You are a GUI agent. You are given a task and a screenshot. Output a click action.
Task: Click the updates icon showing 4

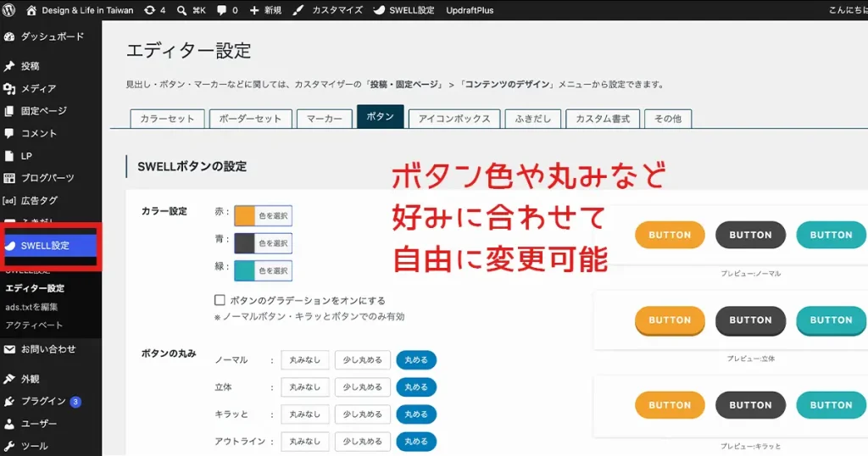click(149, 10)
